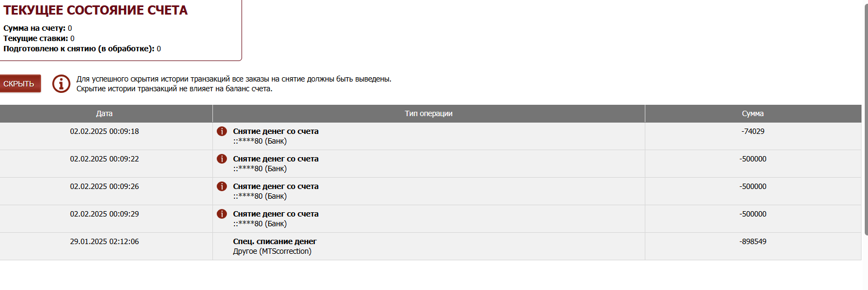Image resolution: width=868 pixels, height=290 pixels.
Task: Click info icon for 00:09:18 withdrawal
Action: point(222,131)
